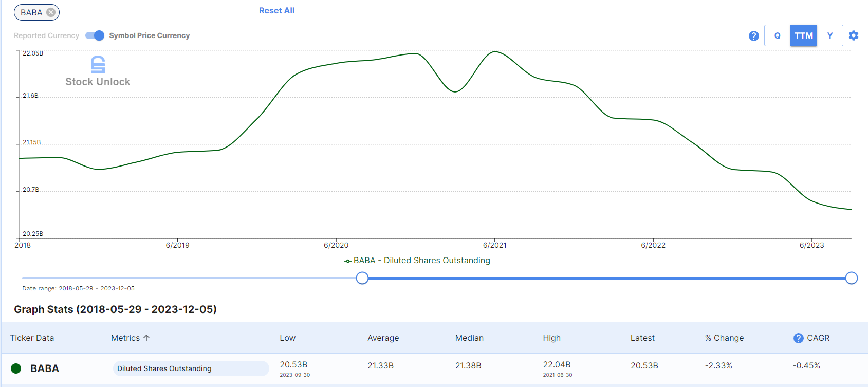Click the Average column header
Screen dimensions: 868x387
click(x=383, y=338)
